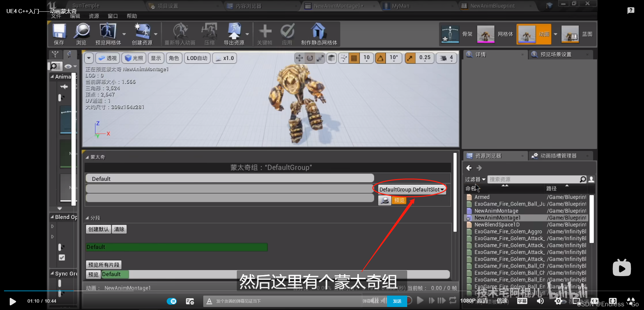Viewport: 644px width, 310px height.
Task: Click 角色 button in viewport toolbar
Action: pyautogui.click(x=174, y=58)
